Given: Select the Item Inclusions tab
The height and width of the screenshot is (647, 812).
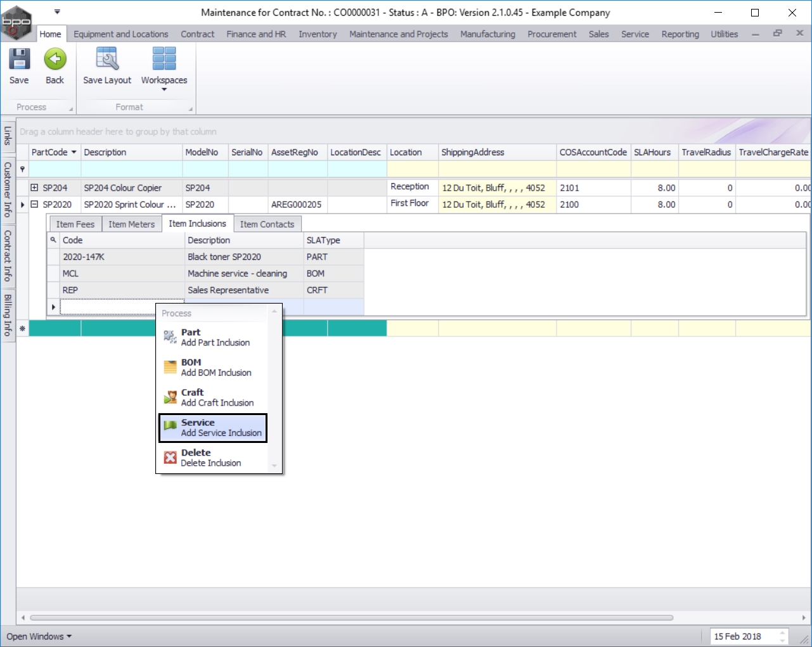Looking at the screenshot, I should [197, 224].
